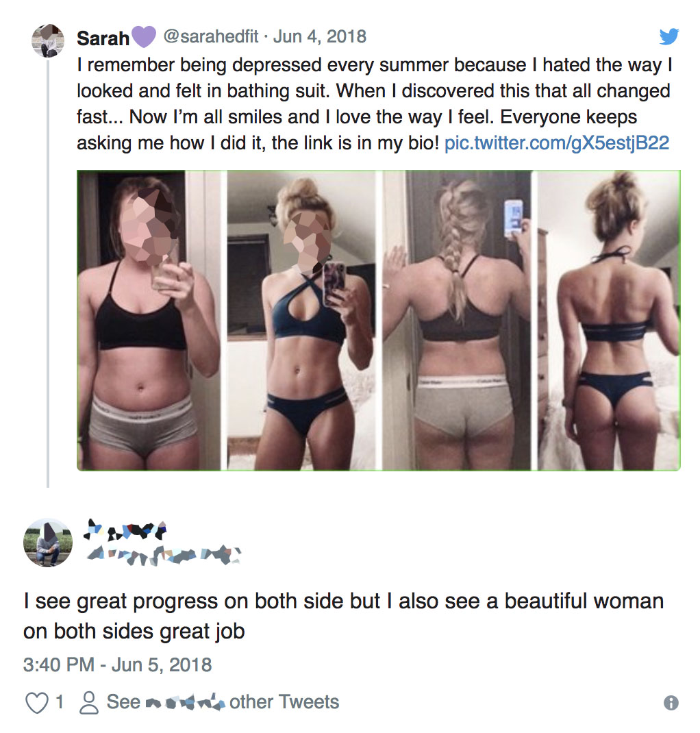
Task: Open the 3:40 PM - Jun 5, 2018 timestamp
Action: click(117, 664)
